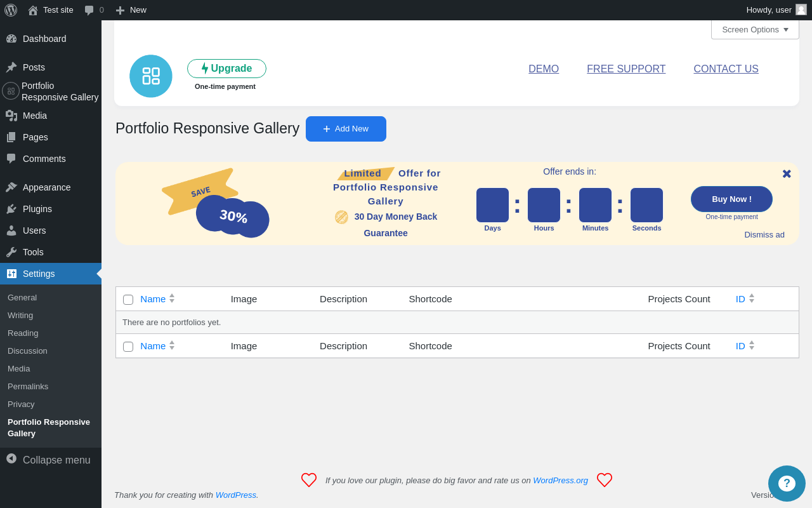The image size is (812, 508).
Task: Click the Media sidebar icon
Action: pos(11,116)
